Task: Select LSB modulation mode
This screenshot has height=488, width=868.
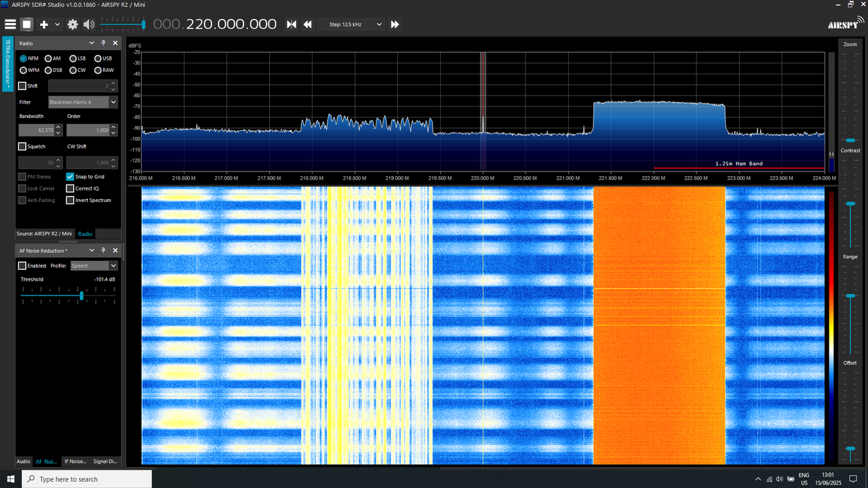Action: [x=77, y=58]
